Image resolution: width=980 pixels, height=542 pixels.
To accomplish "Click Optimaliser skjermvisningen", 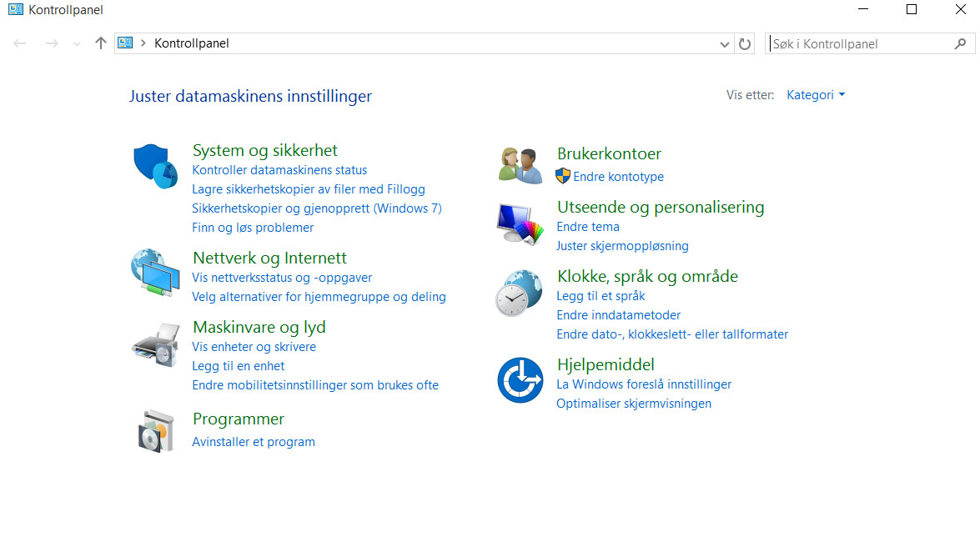I will coord(634,404).
